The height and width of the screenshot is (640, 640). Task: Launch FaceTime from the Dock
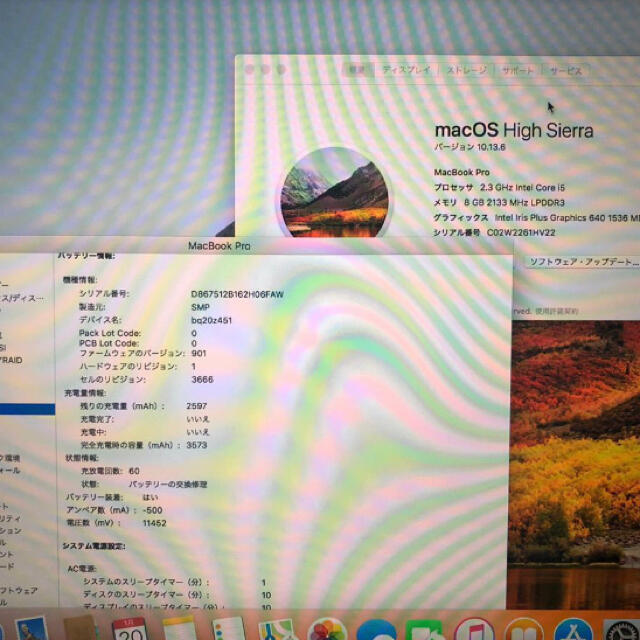424,630
